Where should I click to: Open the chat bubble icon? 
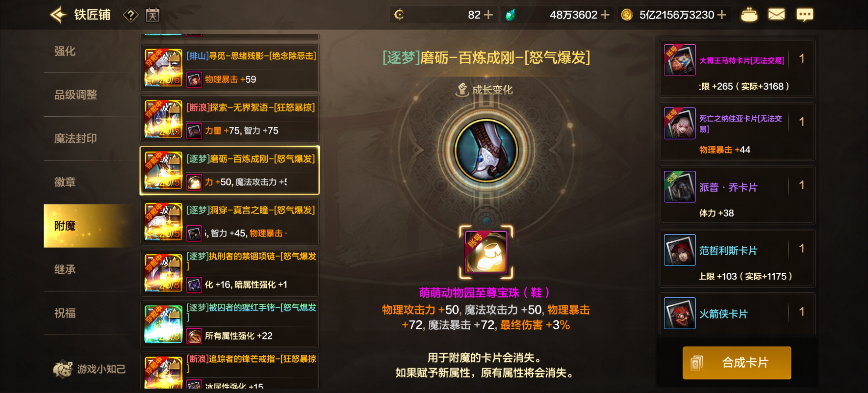(805, 15)
